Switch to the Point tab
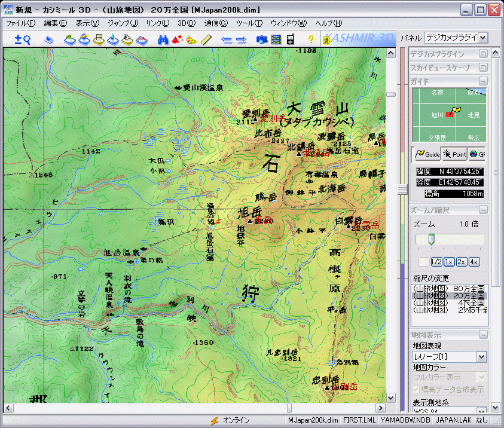The image size is (504, 428). pos(454,154)
